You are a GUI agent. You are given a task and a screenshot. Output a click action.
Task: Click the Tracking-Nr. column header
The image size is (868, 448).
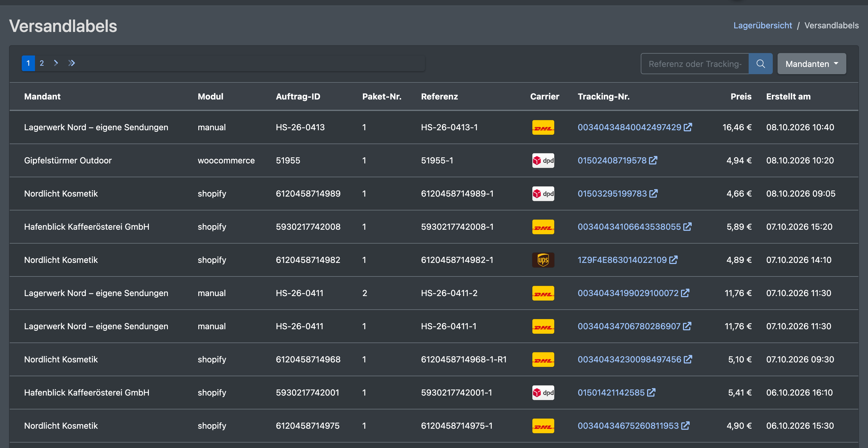[603, 96]
